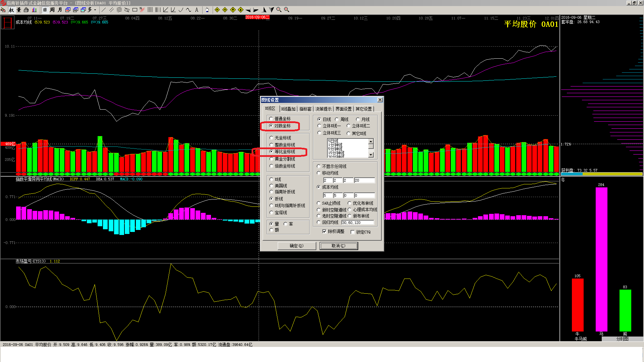
Task: Select the text annotation 'A' tool
Action: (x=197, y=10)
